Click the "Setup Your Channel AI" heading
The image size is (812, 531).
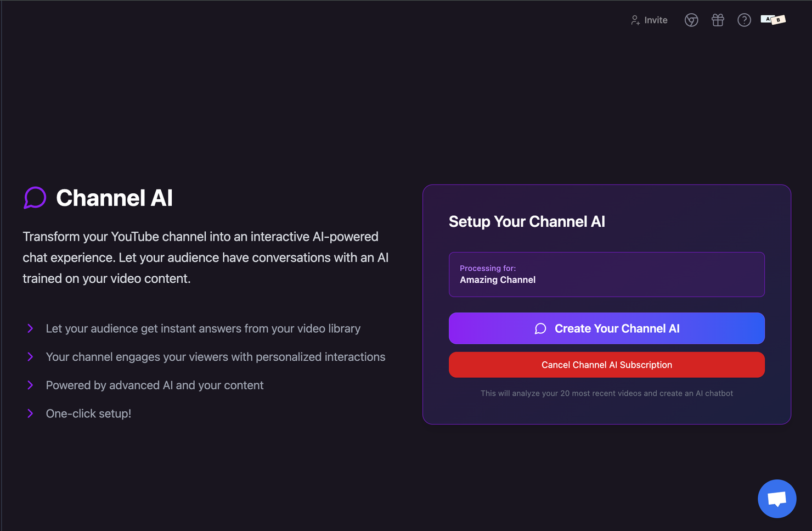click(527, 222)
